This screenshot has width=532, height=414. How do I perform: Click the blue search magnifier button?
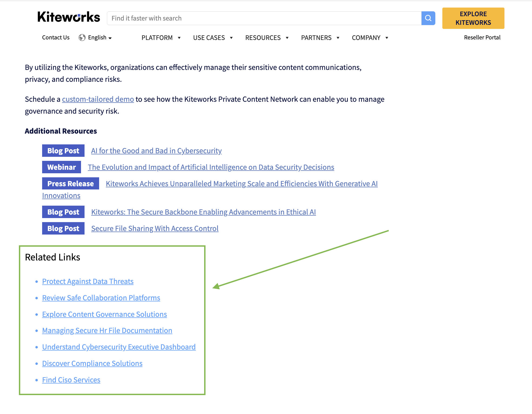(x=428, y=18)
